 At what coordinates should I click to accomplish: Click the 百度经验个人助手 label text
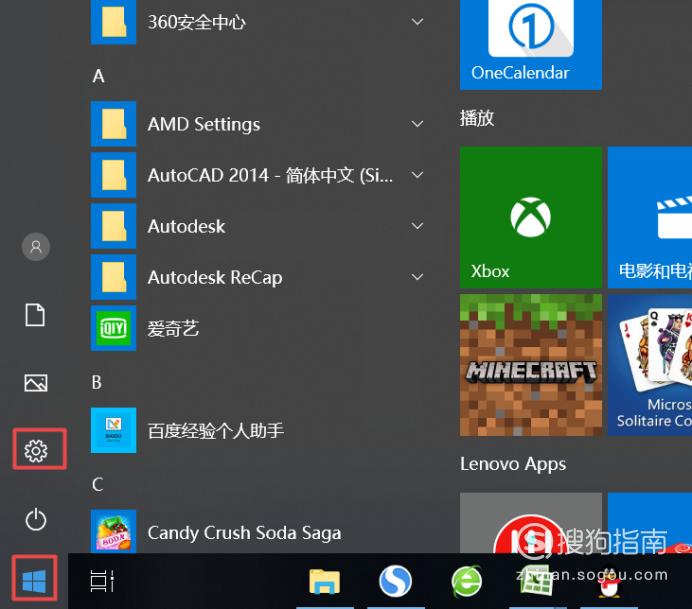(x=216, y=431)
